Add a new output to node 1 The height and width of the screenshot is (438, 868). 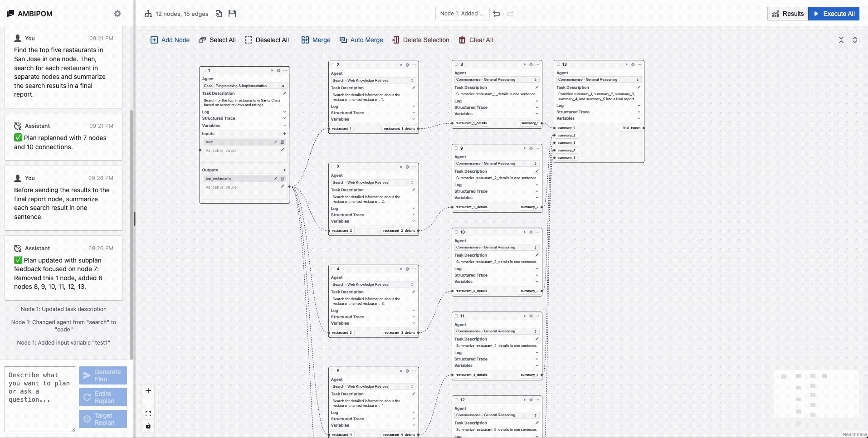[284, 170]
